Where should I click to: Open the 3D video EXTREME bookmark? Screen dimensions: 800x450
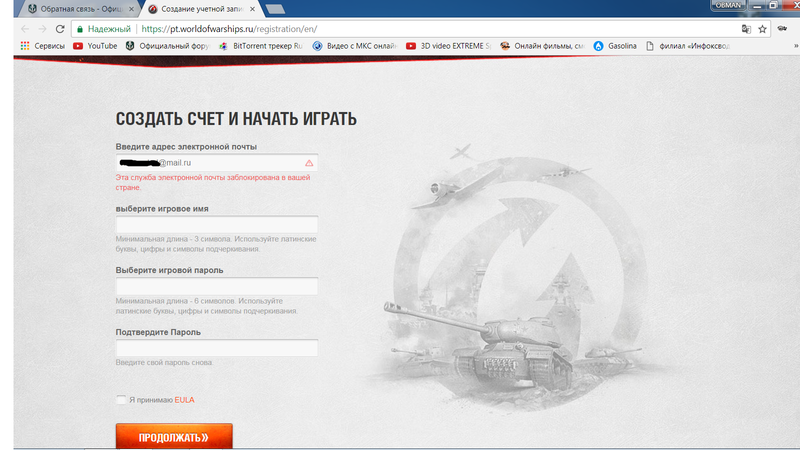coord(448,46)
